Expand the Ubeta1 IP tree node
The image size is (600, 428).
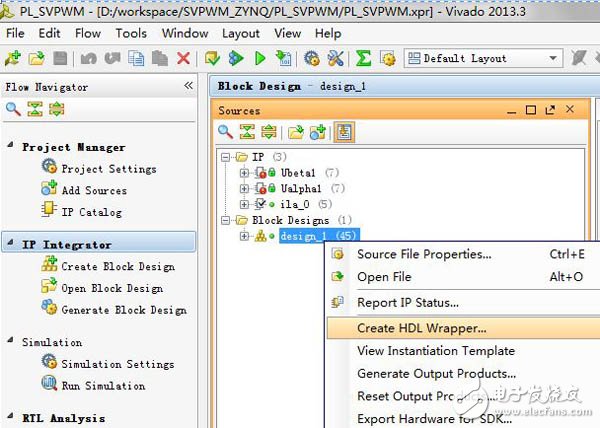[x=245, y=173]
